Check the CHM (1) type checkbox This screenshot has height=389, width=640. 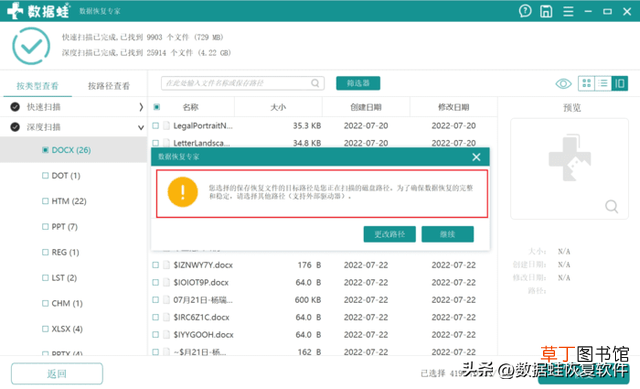[45, 303]
